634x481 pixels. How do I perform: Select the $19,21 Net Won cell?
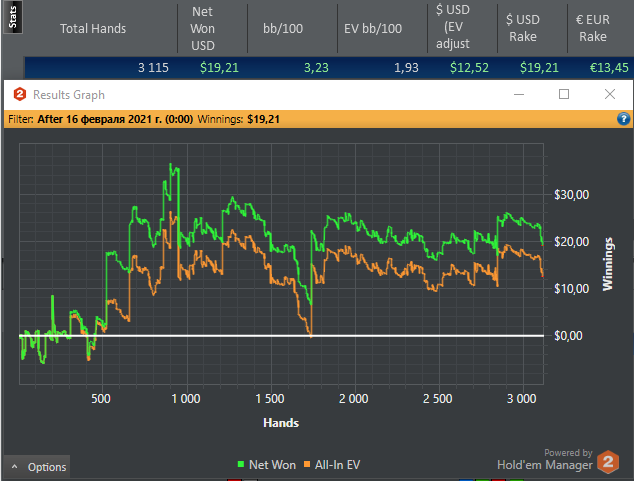[220, 68]
